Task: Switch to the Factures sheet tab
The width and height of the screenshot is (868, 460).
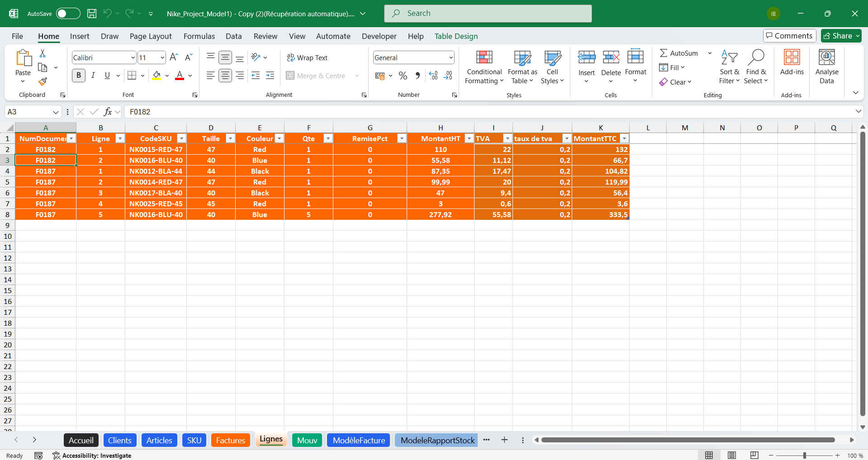Action: coord(230,440)
